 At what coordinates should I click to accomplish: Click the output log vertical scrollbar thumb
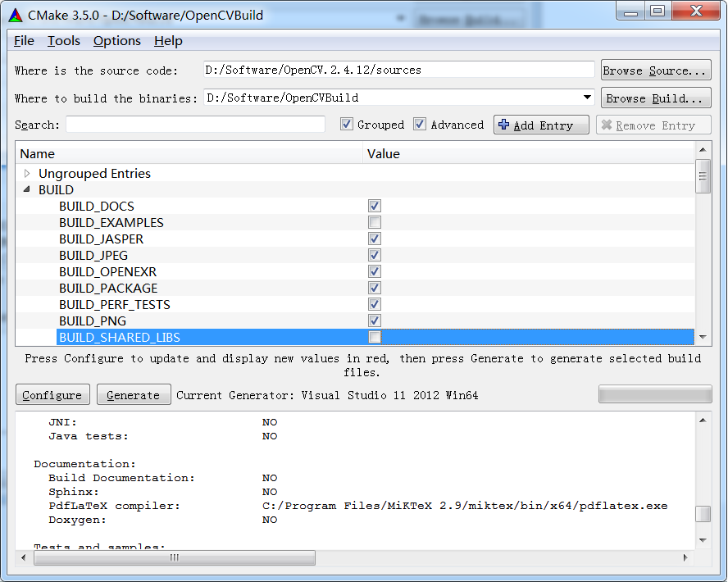[703, 514]
